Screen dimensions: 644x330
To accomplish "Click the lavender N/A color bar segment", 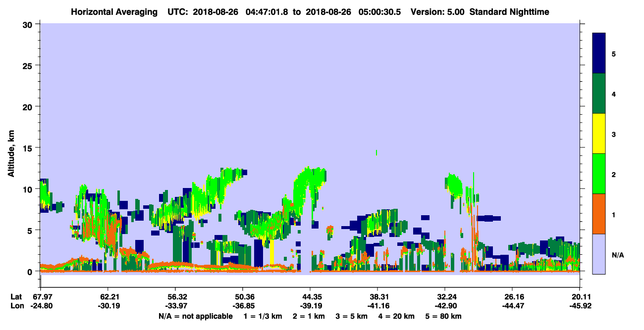I will 599,253.
